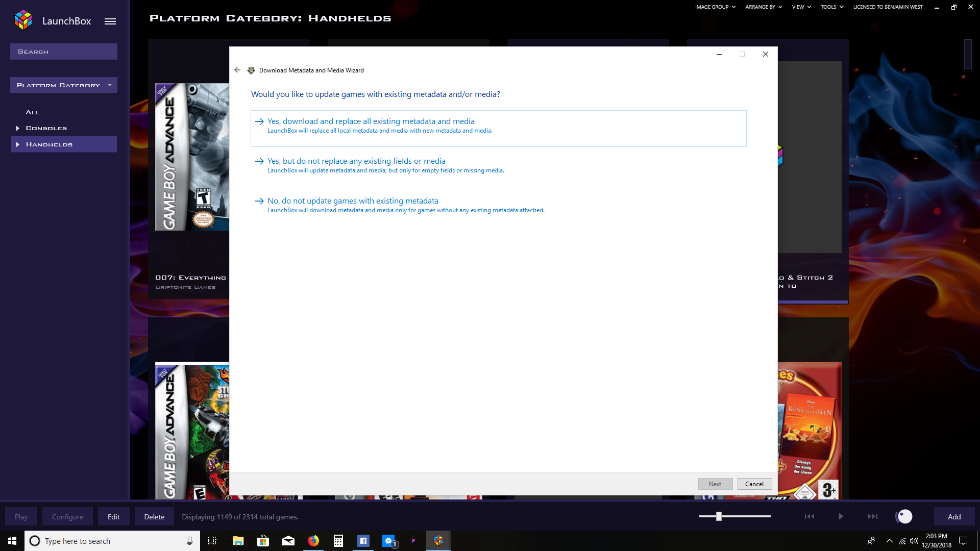Select the König der Löwen game cover
This screenshot has width=980, height=551.
click(810, 430)
